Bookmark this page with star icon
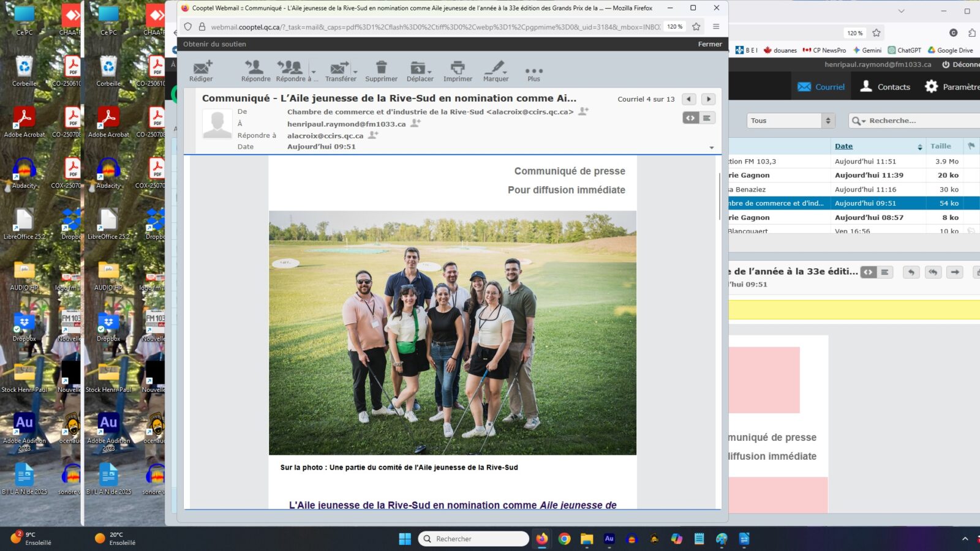 (696, 27)
